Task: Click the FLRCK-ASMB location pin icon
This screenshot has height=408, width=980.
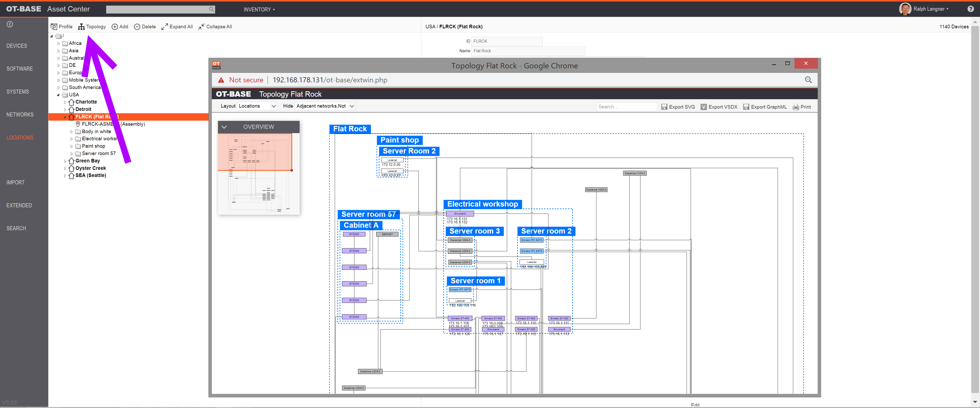Action: coord(78,124)
